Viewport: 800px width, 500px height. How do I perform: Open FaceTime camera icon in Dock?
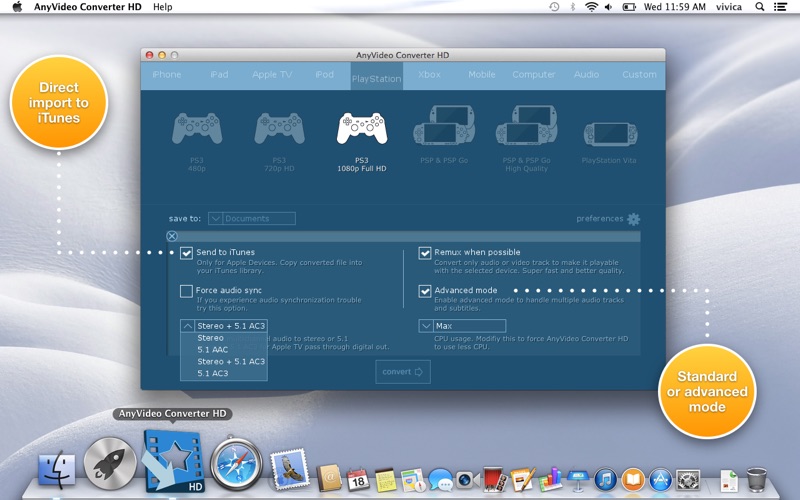[467, 480]
